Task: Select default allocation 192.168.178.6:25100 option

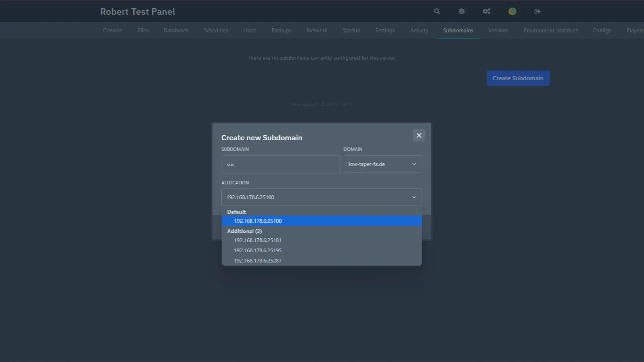Action: click(x=258, y=221)
